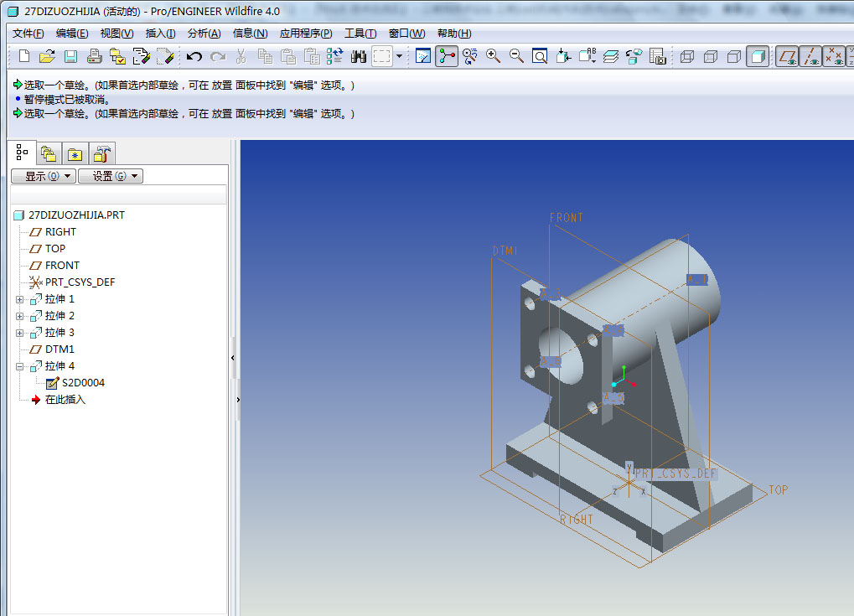The image size is (854, 616).
Task: Open the selection box dropdown arrow
Action: click(399, 56)
